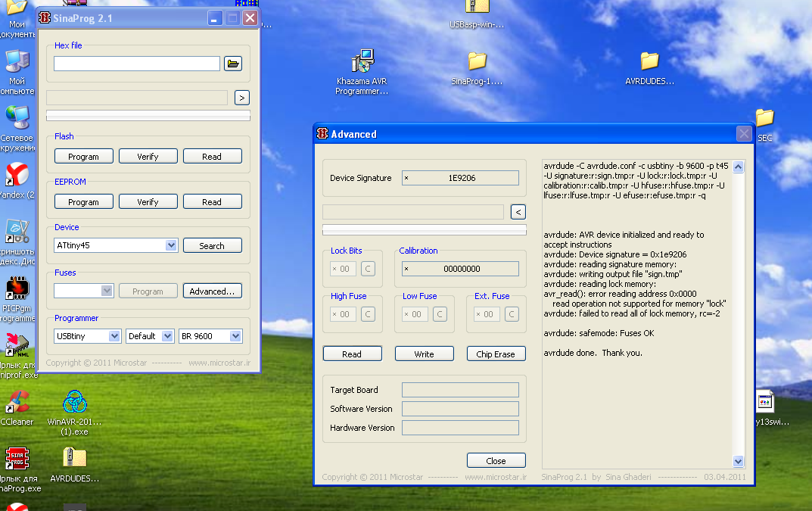Open the SinaProg desktop folder icon
812x511 pixels.
(x=477, y=62)
